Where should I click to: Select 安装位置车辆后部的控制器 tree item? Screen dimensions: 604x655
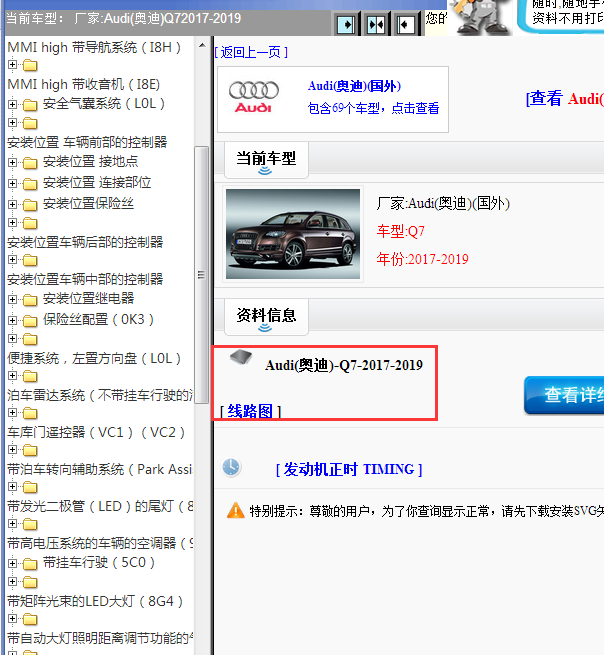point(85,242)
